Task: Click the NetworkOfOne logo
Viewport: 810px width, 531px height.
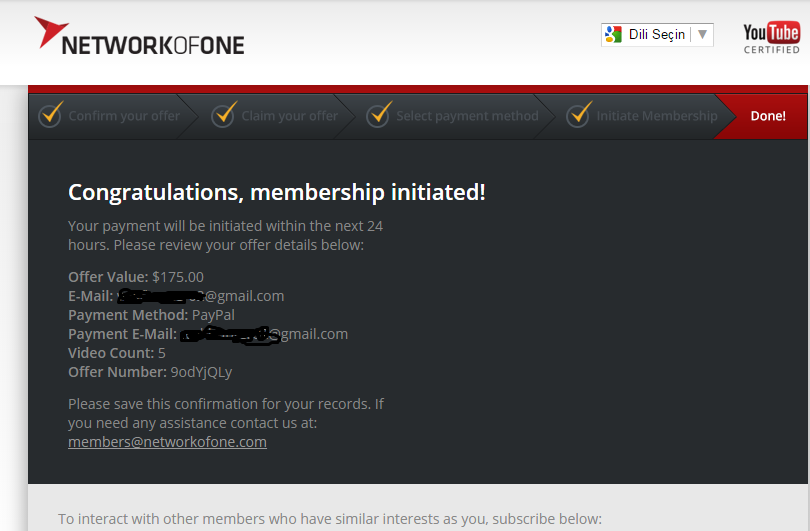Action: pos(139,36)
